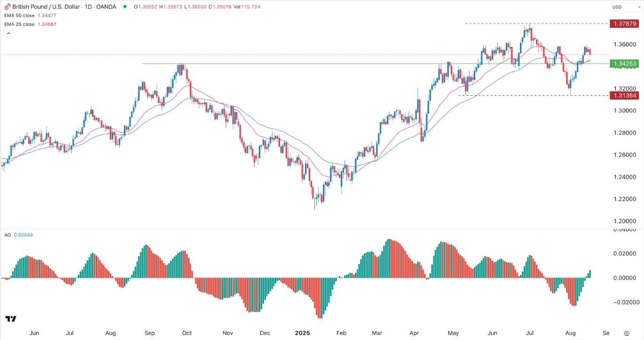
Task: Click the 2025 marker on the time axis
Action: point(302,333)
